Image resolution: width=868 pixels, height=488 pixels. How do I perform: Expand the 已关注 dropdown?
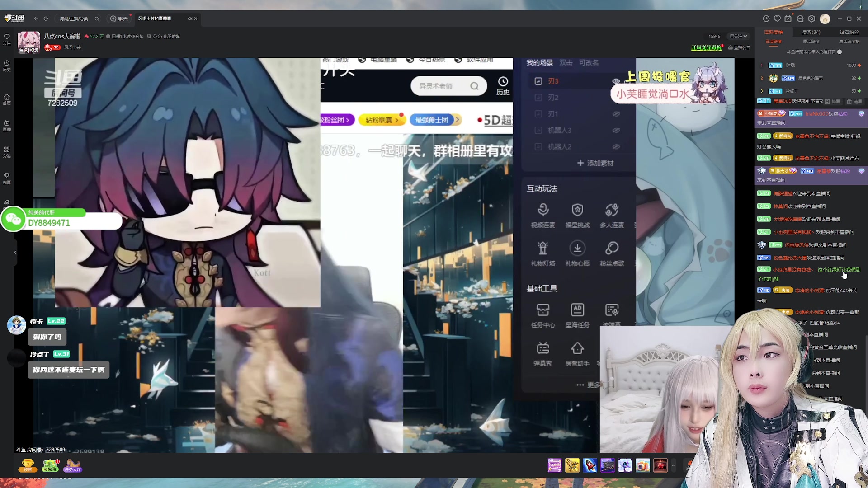tap(738, 36)
